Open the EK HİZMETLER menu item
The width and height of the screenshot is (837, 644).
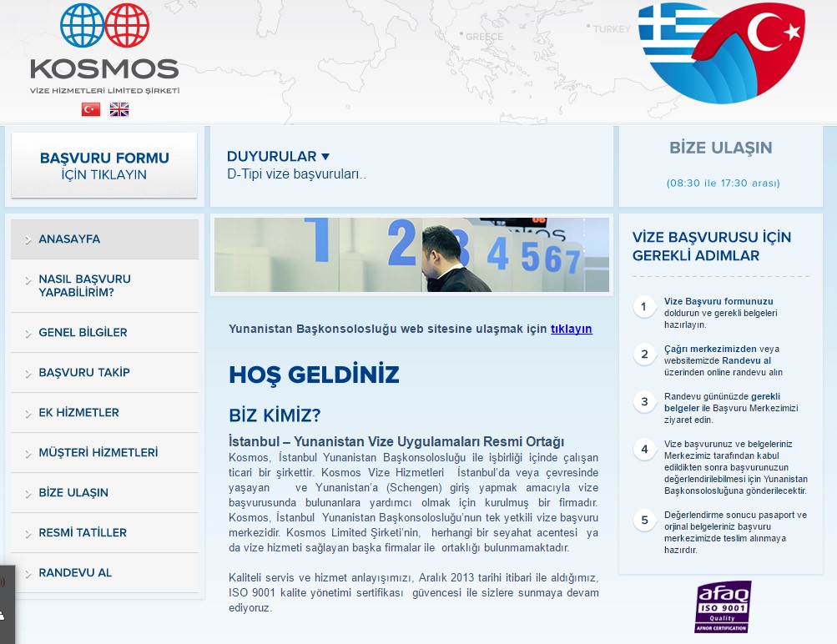click(104, 412)
